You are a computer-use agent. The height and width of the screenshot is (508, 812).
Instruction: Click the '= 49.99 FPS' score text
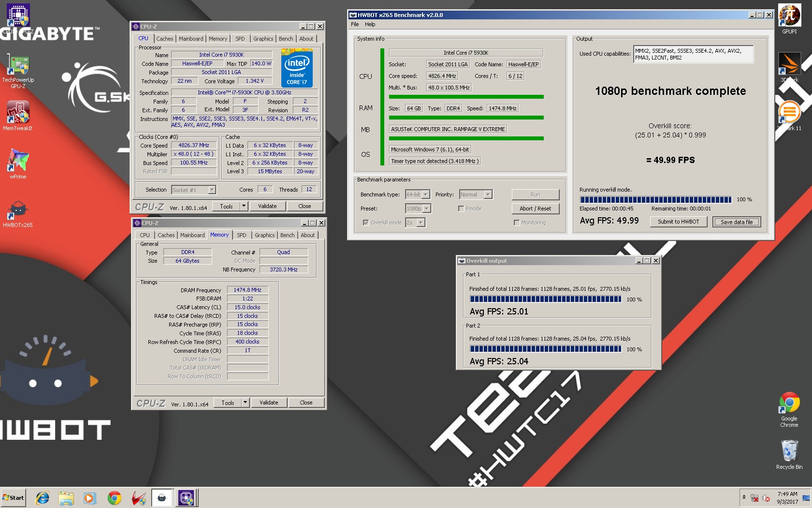tap(670, 160)
